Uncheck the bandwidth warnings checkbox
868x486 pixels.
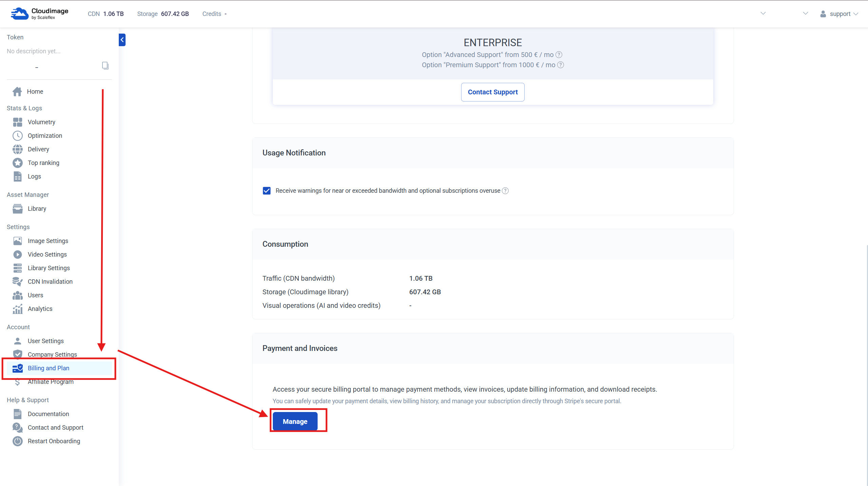tap(267, 191)
